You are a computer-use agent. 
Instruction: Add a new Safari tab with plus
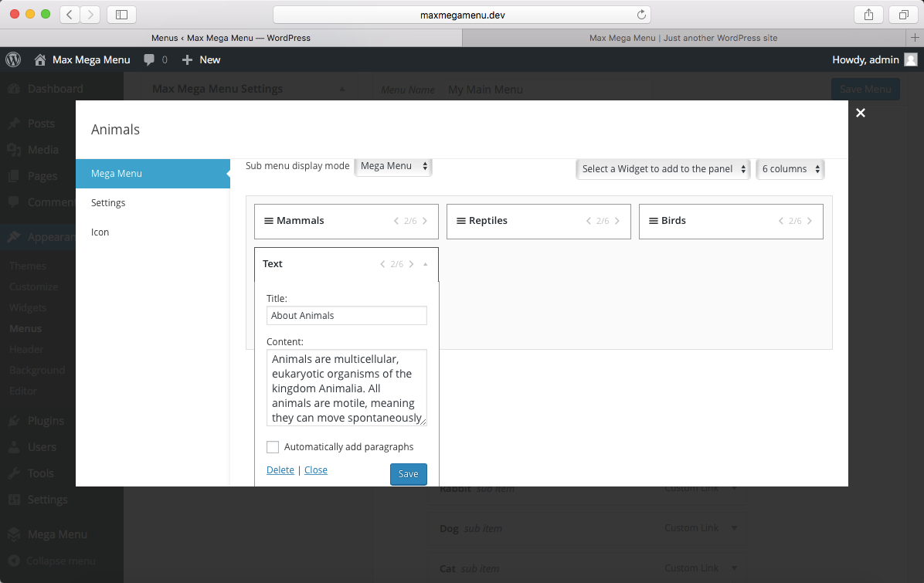(x=915, y=38)
